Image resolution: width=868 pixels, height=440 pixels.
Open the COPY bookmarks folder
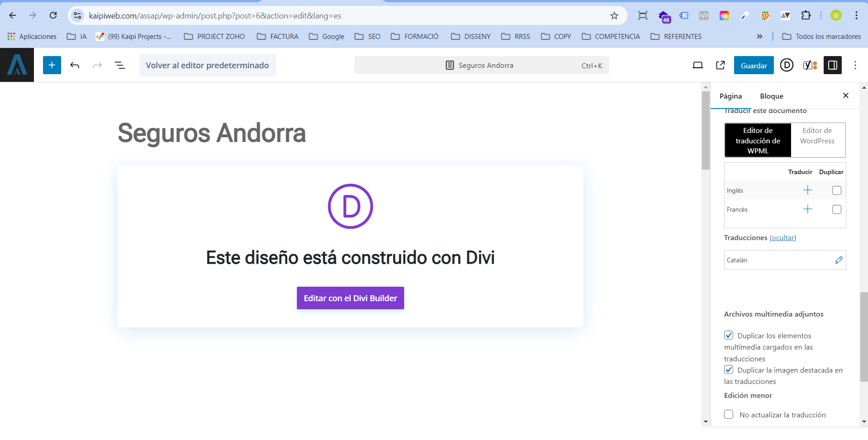point(556,36)
